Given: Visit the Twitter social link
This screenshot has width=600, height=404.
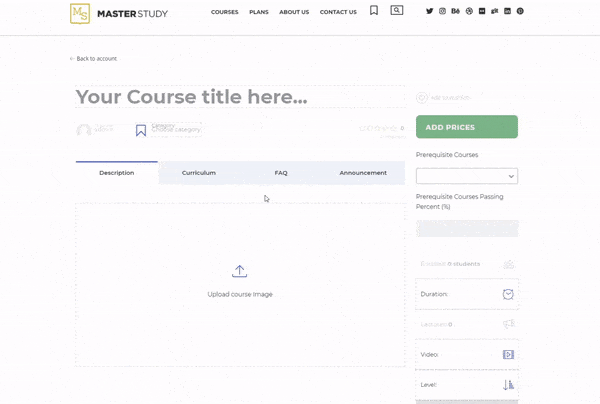Looking at the screenshot, I should tap(430, 11).
